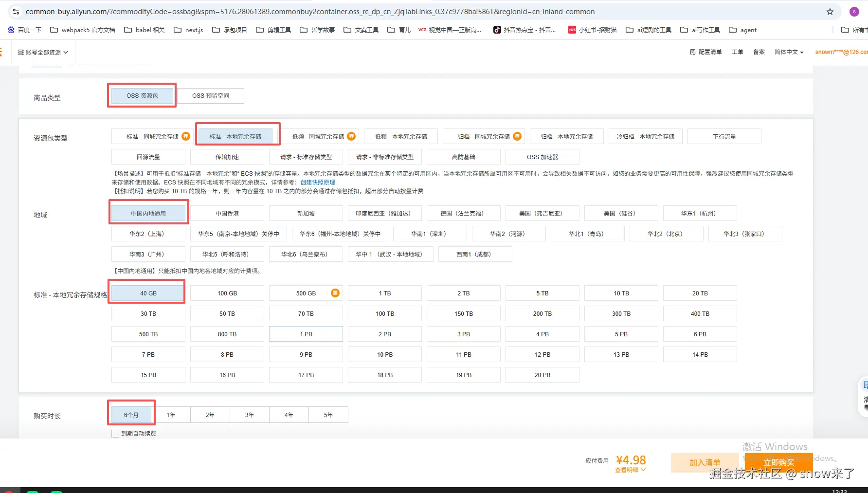Select the OSS 预留空间 product type
The height and width of the screenshot is (493, 868).
pyautogui.click(x=211, y=96)
